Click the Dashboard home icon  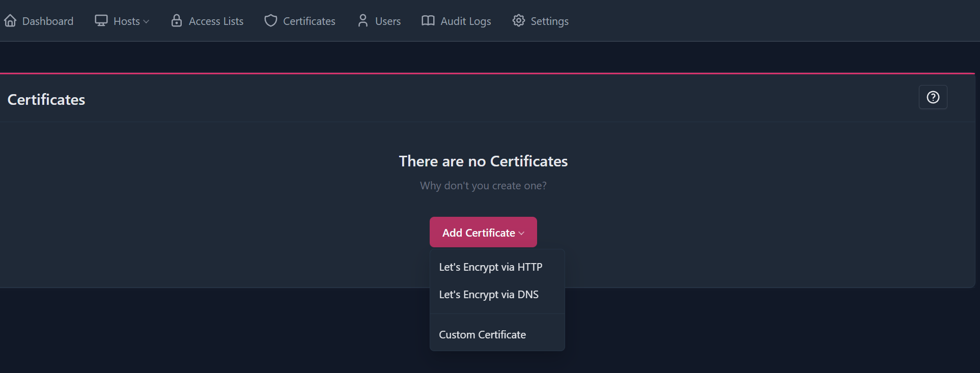10,21
